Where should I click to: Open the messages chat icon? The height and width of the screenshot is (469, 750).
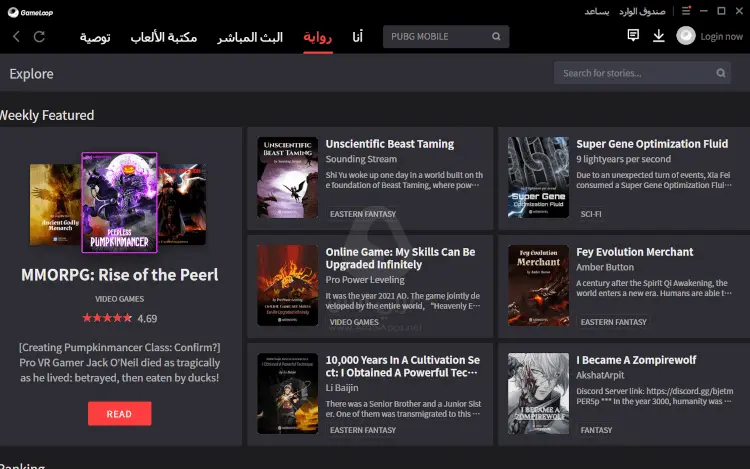(x=632, y=36)
